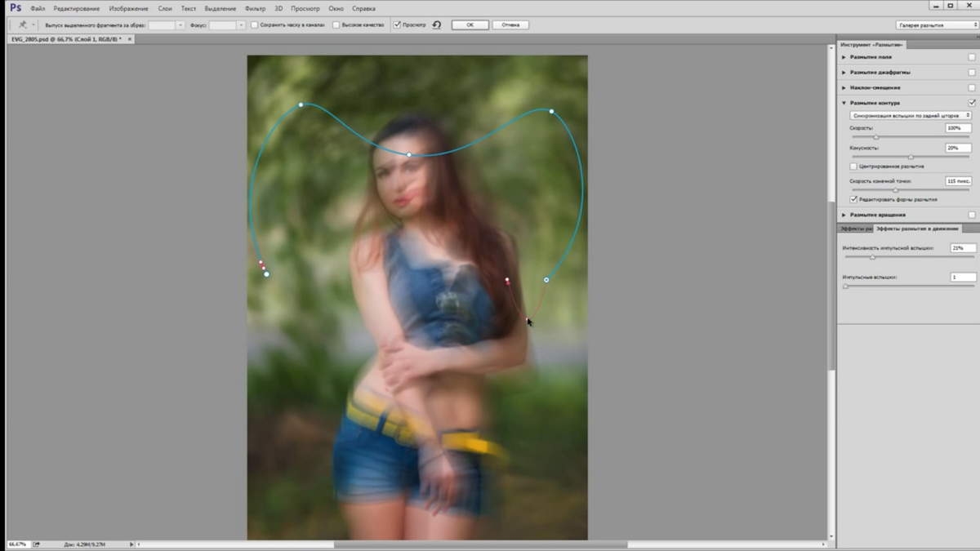Click the status bar info arrow after Док size
The image size is (980, 551).
(x=131, y=544)
